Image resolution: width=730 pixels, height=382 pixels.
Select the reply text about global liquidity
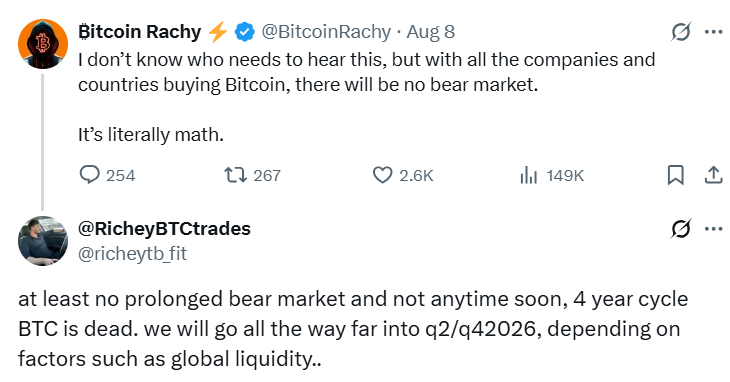[353, 329]
